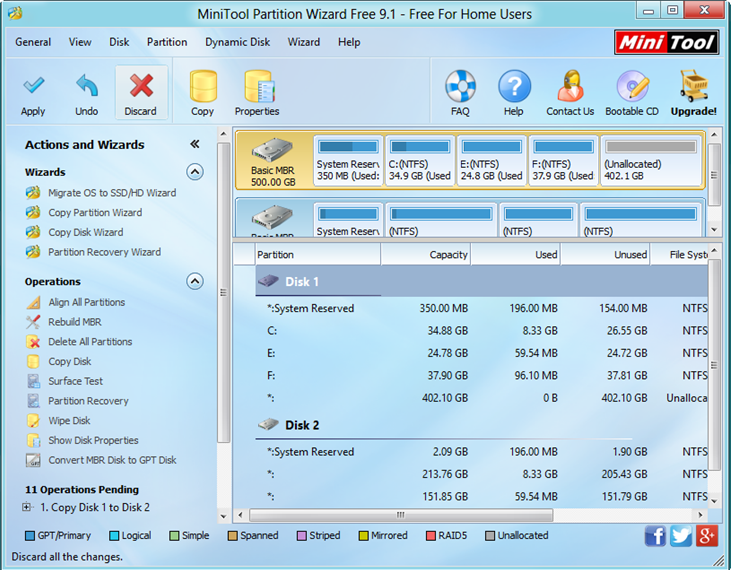Open the Dynamic Disk menu
The height and width of the screenshot is (570, 731).
tap(237, 42)
